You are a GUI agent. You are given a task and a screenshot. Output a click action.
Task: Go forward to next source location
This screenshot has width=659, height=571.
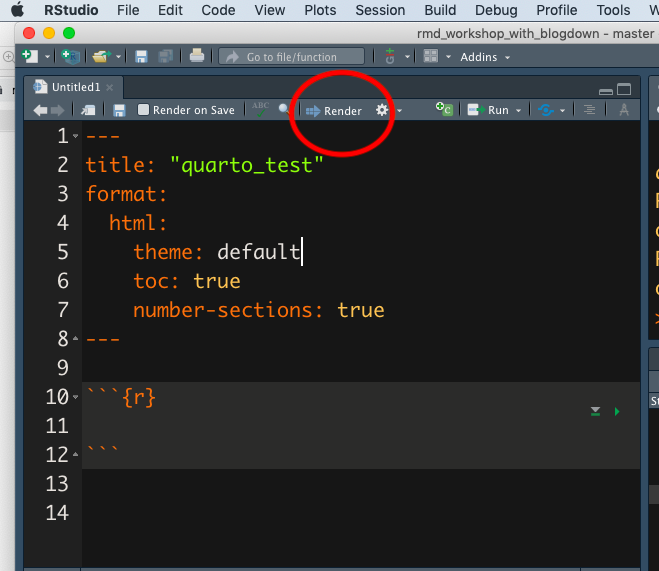[x=58, y=111]
